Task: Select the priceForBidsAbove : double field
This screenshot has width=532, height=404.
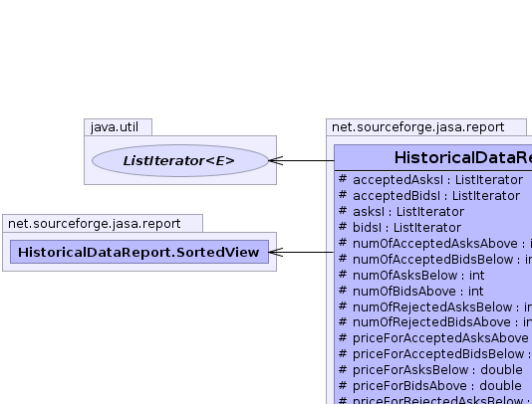Action: coord(437,386)
